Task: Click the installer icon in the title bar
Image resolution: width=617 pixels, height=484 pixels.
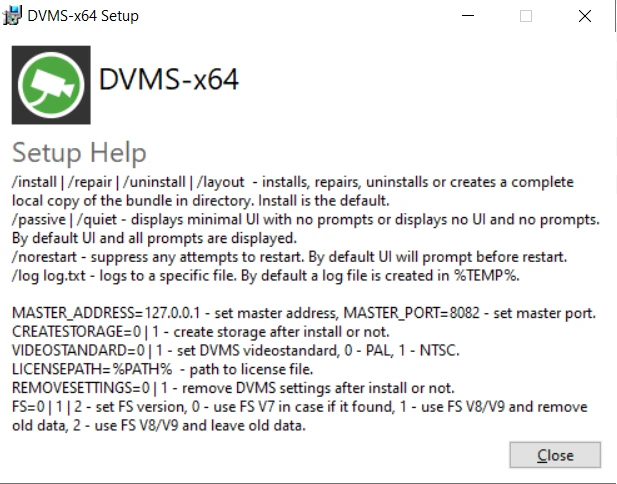Action: pos(13,16)
